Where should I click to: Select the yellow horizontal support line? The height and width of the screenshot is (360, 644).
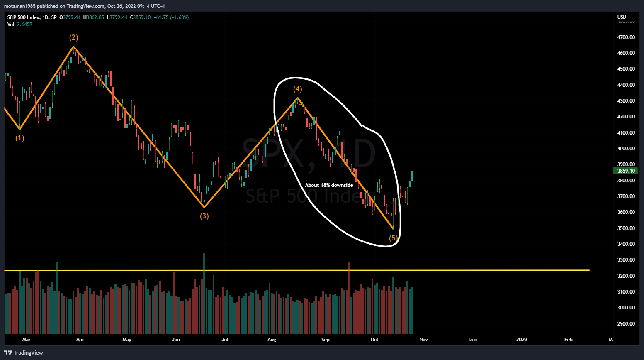coord(296,270)
